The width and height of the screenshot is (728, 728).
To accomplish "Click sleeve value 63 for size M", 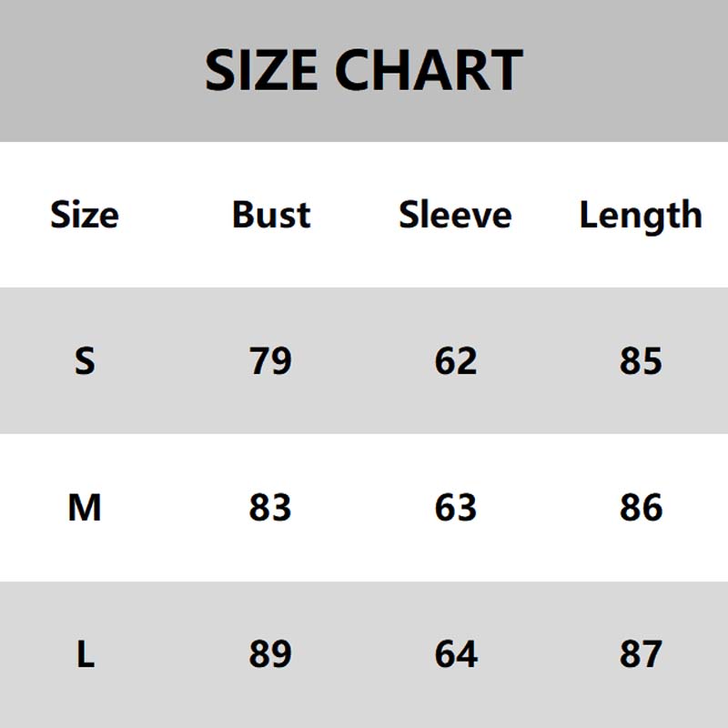I will [456, 508].
